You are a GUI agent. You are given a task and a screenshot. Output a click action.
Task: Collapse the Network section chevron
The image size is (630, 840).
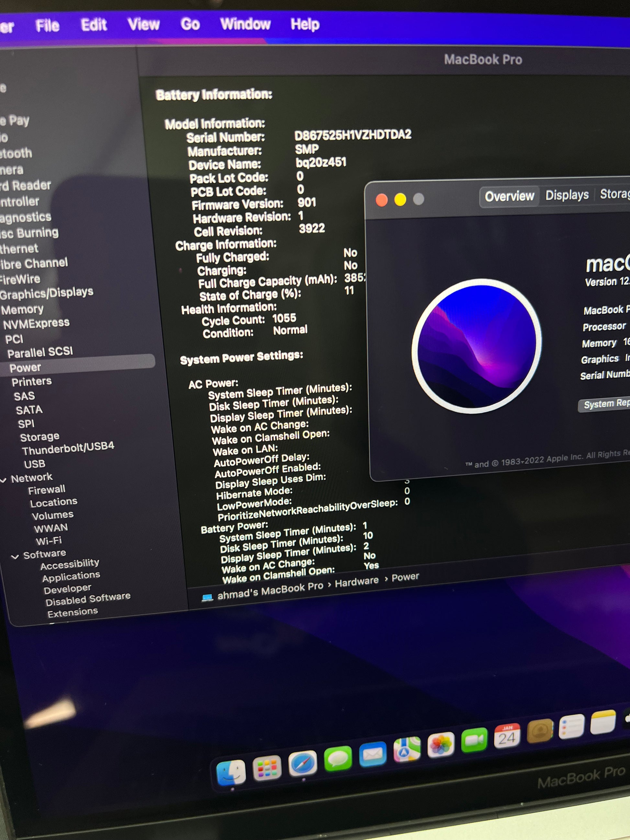click(4, 480)
